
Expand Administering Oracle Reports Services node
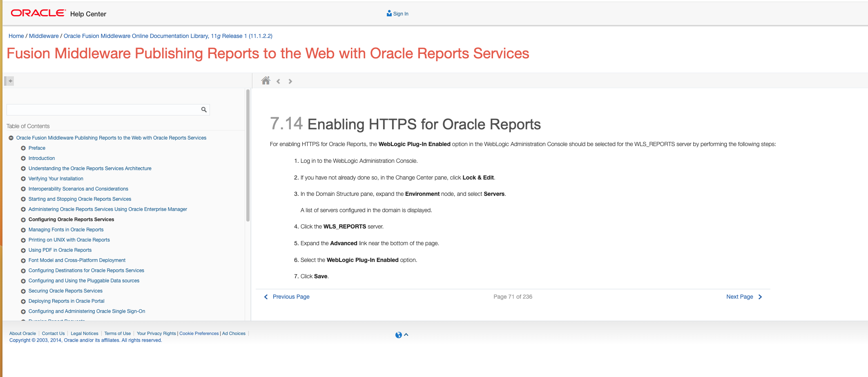click(x=23, y=209)
